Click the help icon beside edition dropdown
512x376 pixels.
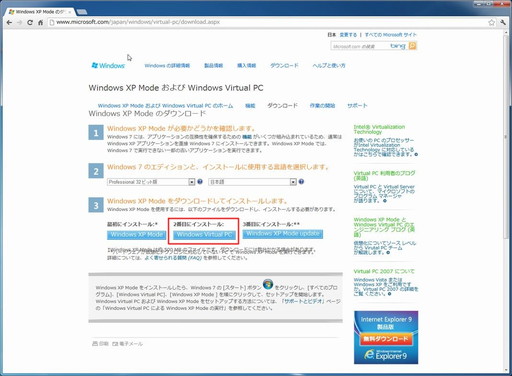point(200,182)
